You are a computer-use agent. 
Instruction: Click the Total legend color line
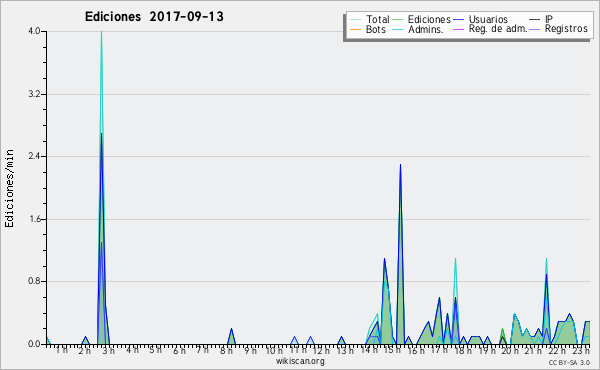pos(355,20)
